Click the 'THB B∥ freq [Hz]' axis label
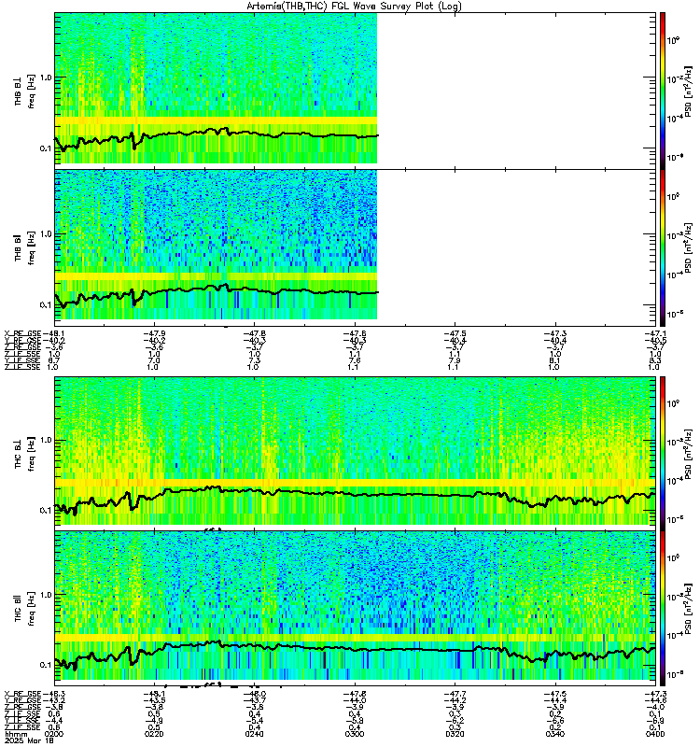Viewport: 700px width, 747px height. [x=25, y=247]
